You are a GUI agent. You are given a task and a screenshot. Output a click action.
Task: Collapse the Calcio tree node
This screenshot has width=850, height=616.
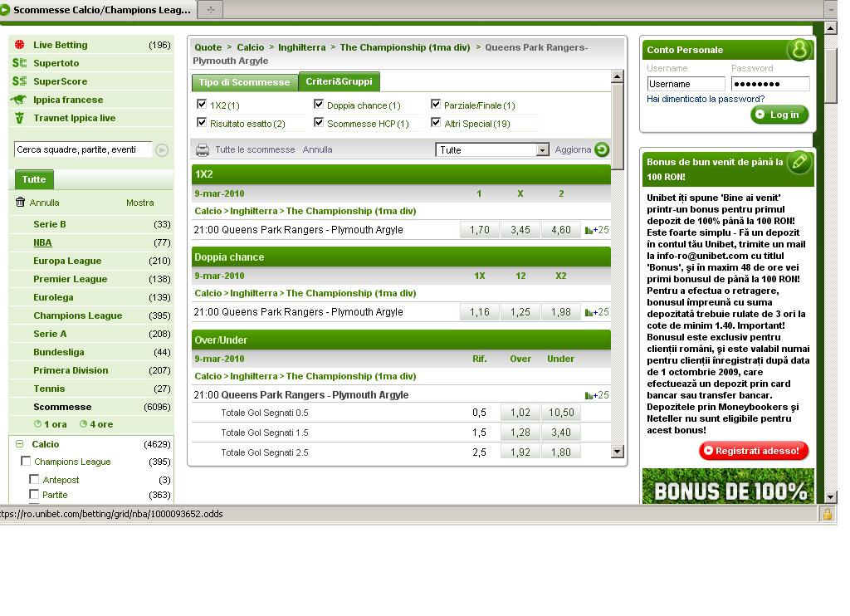[20, 443]
